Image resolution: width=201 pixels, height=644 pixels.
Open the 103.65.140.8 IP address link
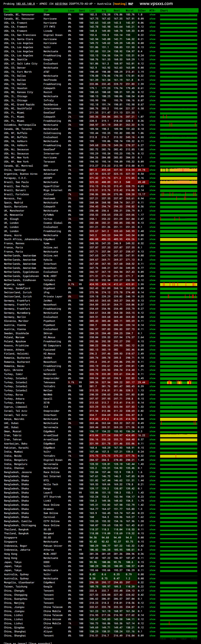coord(25,4)
